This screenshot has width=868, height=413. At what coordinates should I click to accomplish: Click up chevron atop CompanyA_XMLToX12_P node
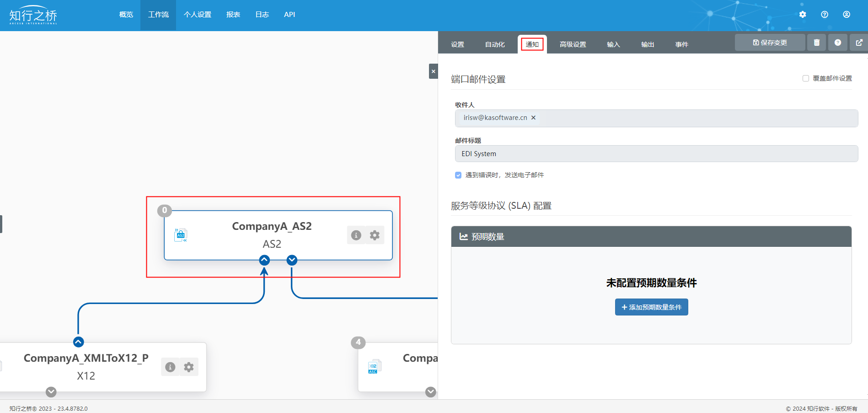click(78, 342)
